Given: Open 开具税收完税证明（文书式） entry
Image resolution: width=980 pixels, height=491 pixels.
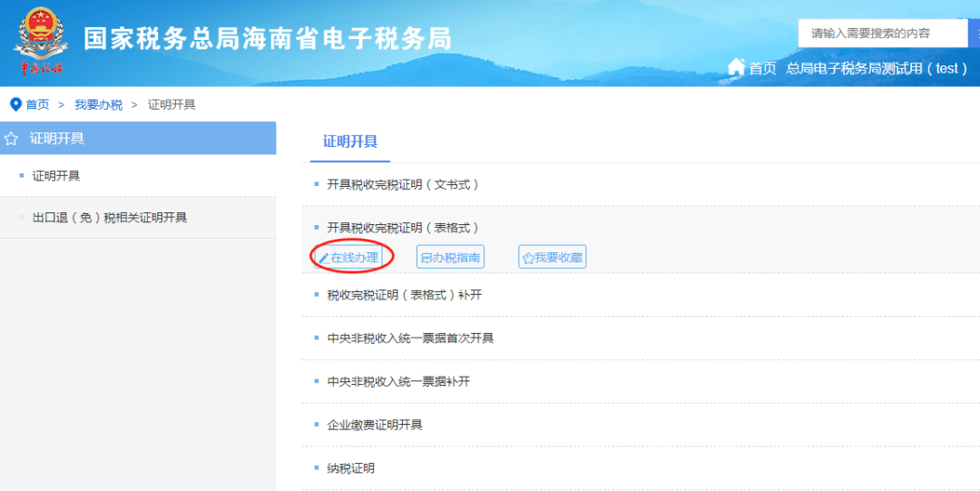Looking at the screenshot, I should tap(403, 184).
